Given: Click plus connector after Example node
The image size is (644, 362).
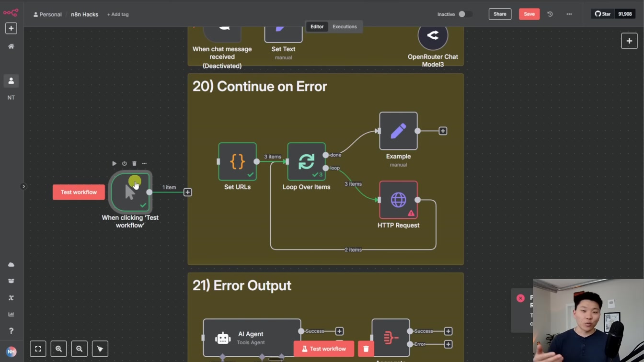Looking at the screenshot, I should pyautogui.click(x=443, y=131).
